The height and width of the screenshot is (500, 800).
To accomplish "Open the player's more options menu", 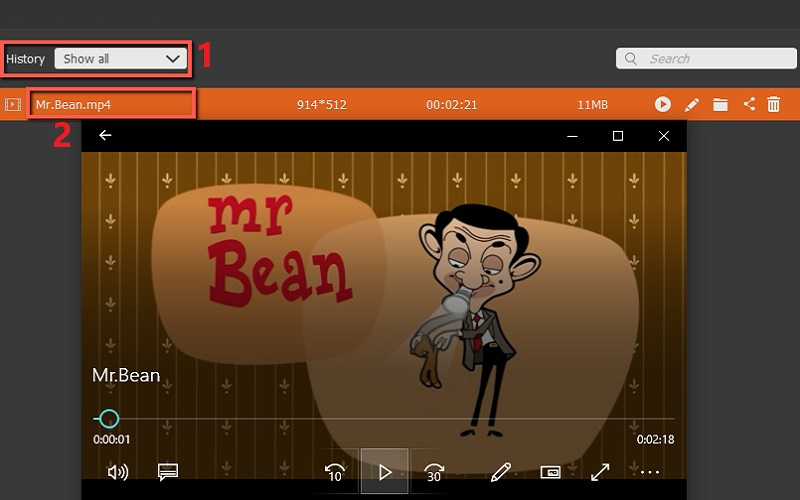I will point(649,472).
